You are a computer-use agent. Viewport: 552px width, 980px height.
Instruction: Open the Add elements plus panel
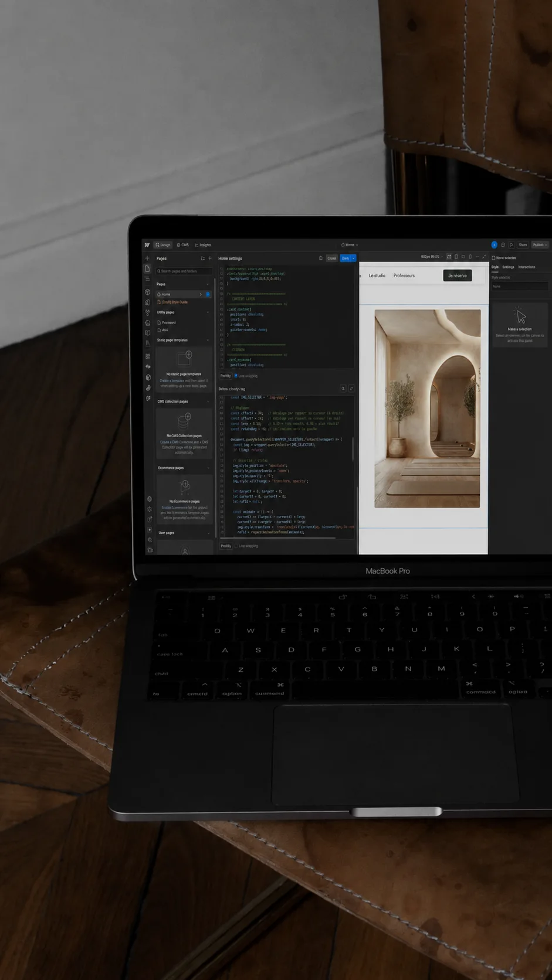(x=147, y=258)
